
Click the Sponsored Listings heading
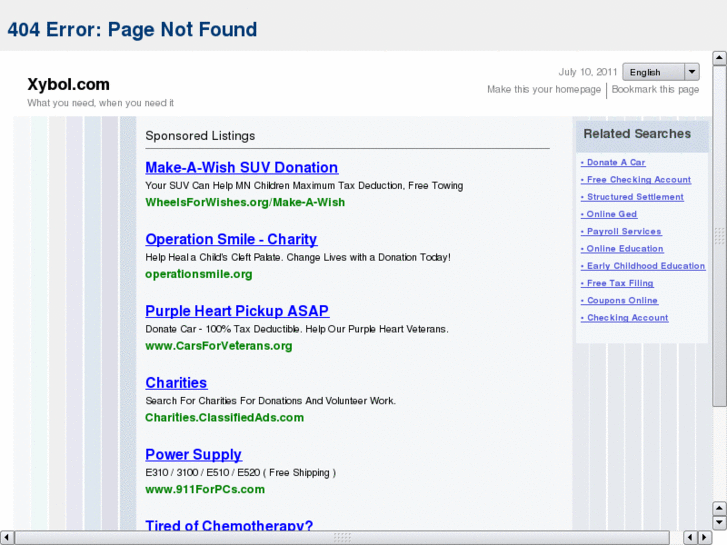(200, 136)
